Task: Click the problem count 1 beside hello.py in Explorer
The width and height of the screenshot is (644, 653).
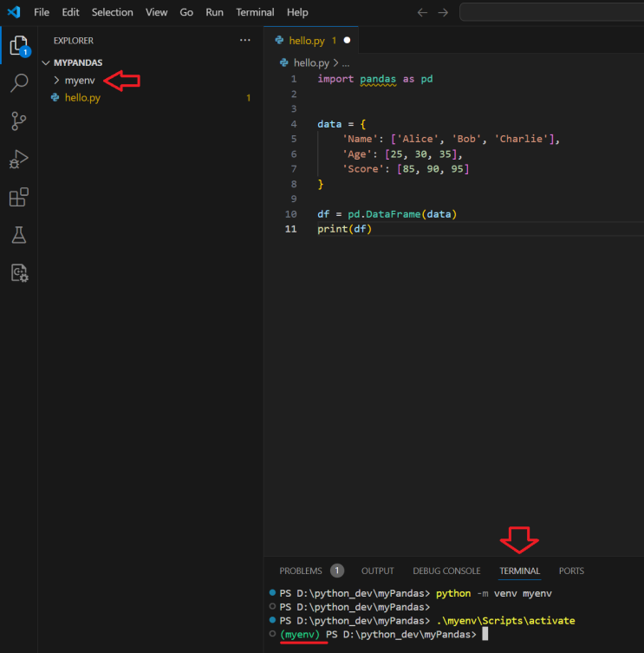Action: (x=248, y=98)
